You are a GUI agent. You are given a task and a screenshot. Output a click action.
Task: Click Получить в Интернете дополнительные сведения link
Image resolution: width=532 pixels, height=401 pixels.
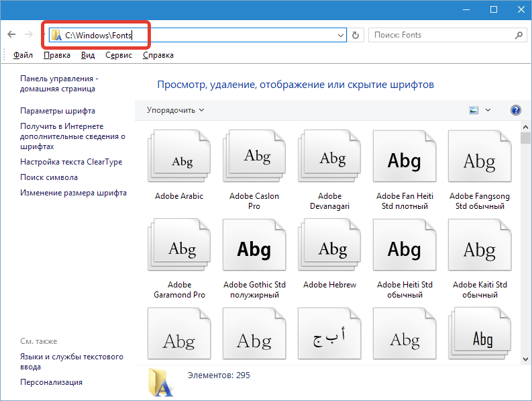pos(72,136)
